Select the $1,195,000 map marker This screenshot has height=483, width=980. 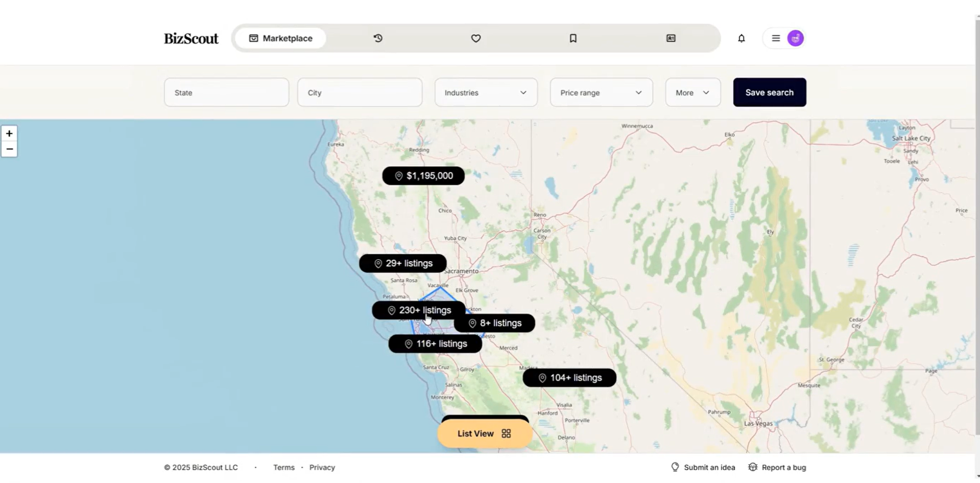tap(423, 176)
